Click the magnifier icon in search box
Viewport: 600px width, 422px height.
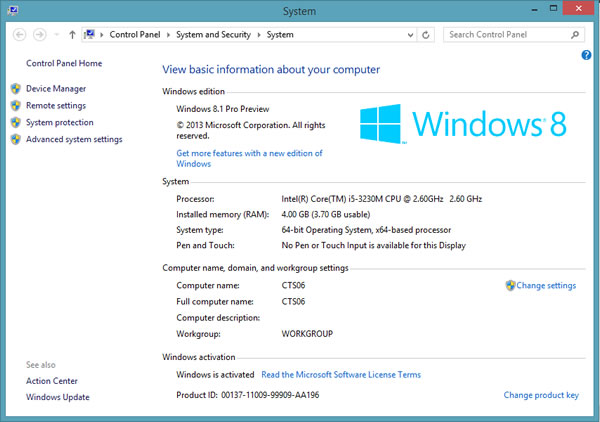click(575, 34)
